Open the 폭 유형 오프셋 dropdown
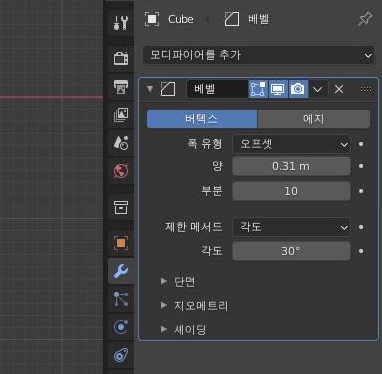 (x=291, y=144)
